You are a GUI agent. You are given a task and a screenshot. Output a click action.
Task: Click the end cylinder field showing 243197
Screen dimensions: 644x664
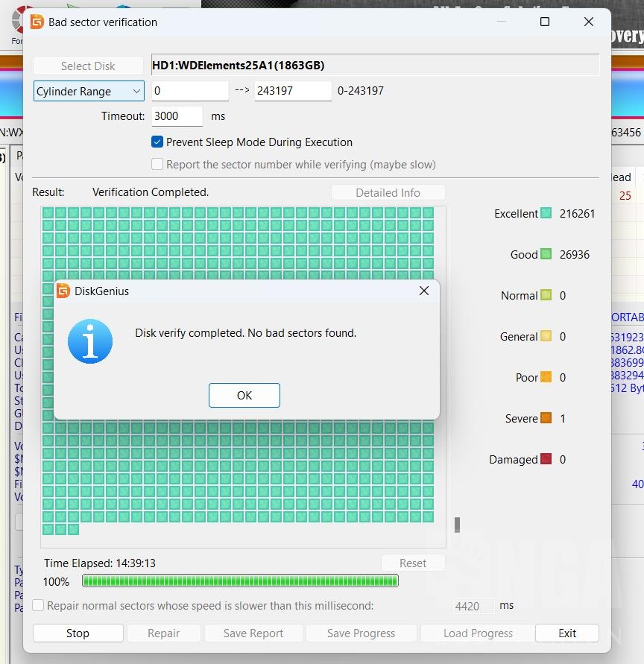[x=292, y=91]
